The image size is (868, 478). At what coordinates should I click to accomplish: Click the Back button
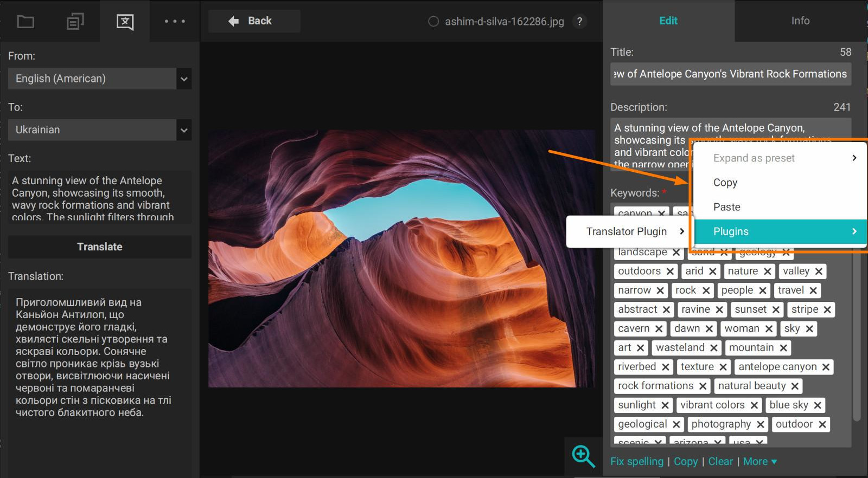click(254, 21)
